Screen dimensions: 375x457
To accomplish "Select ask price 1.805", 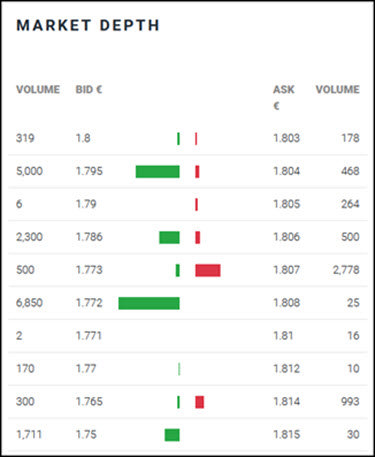I will [287, 204].
